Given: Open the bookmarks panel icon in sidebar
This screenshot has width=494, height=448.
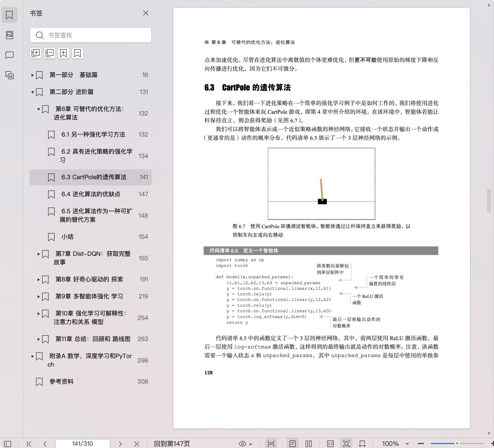Looking at the screenshot, I should (x=9, y=15).
